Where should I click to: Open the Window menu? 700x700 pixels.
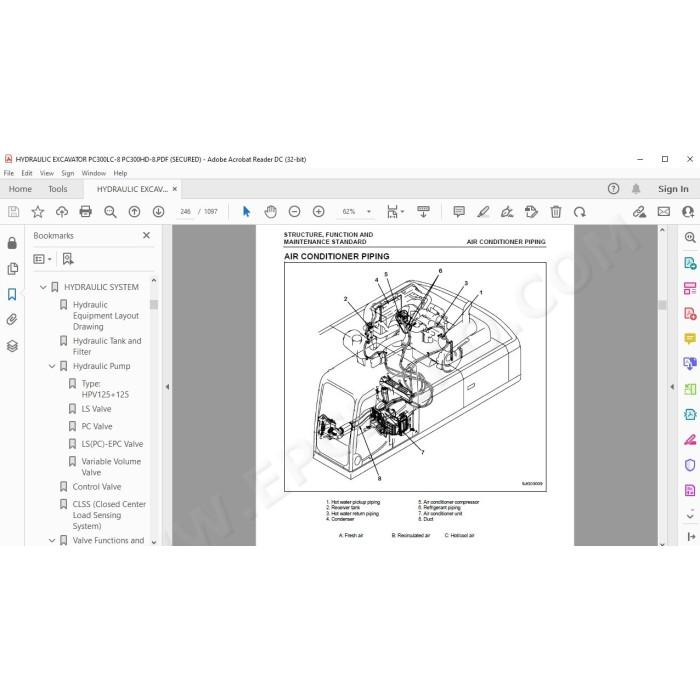click(x=94, y=173)
